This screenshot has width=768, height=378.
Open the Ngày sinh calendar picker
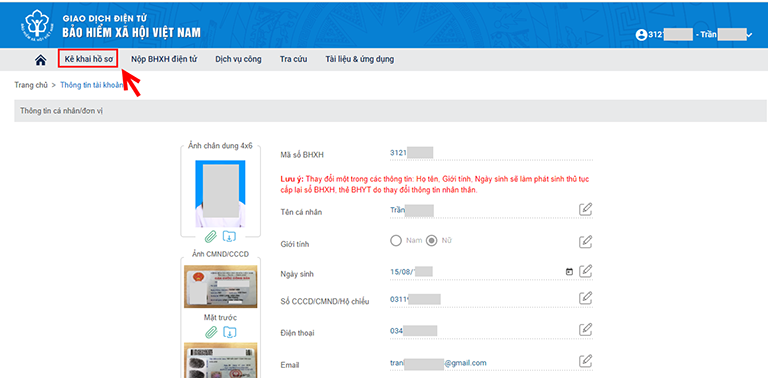(x=569, y=271)
